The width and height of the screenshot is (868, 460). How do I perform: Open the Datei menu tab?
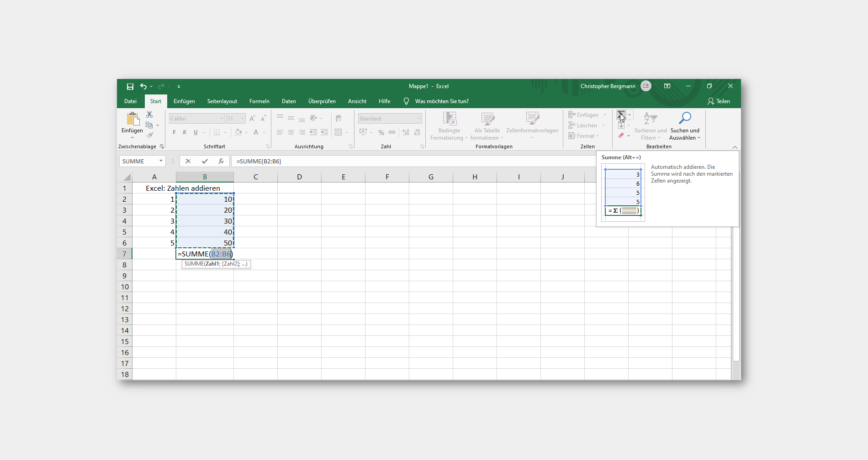[x=130, y=101]
